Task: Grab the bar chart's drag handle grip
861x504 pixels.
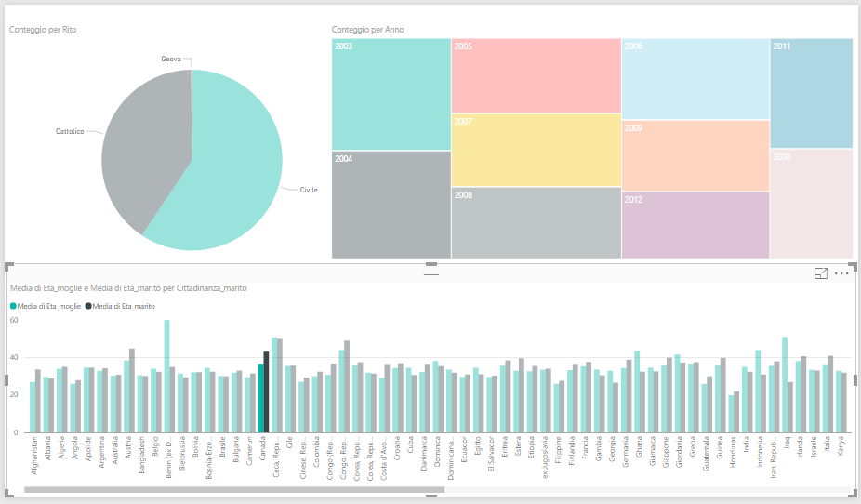Action: 431,272
